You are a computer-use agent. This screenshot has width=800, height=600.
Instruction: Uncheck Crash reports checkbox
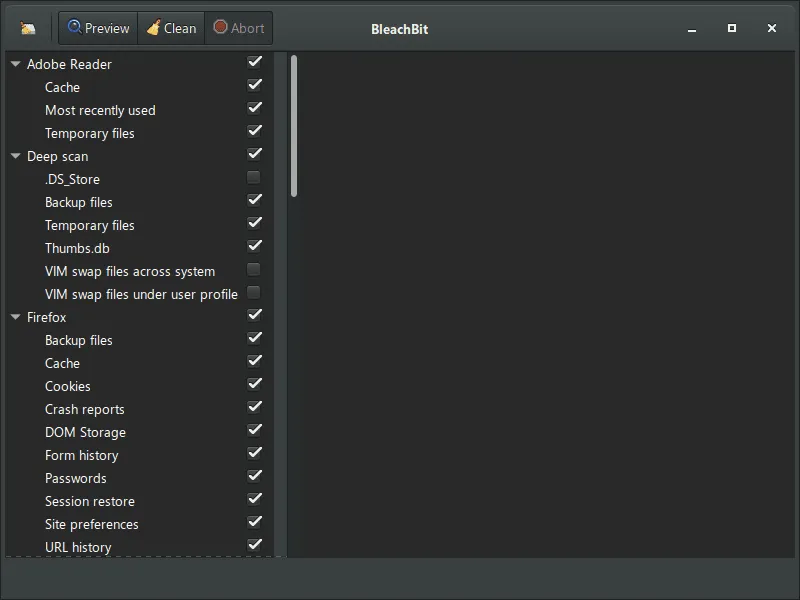point(254,407)
